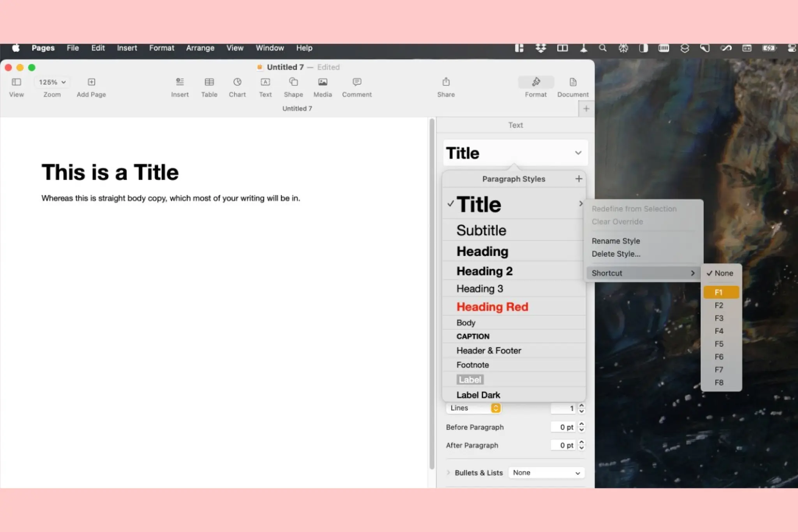Screen dimensions: 798x532
Task: Click the Lines spacing stepper
Action: click(x=581, y=408)
